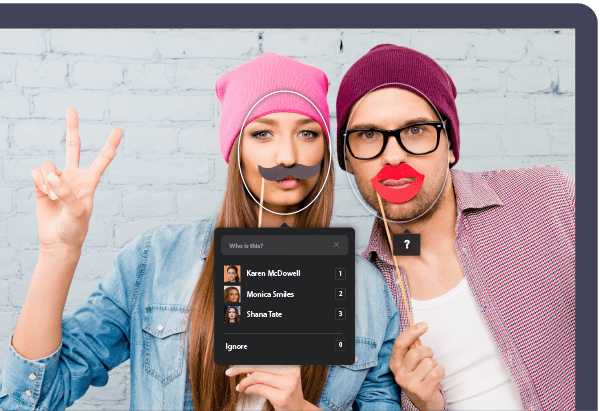Choose Shana Tate from the list
The width and height of the screenshot is (600, 411).
(284, 314)
